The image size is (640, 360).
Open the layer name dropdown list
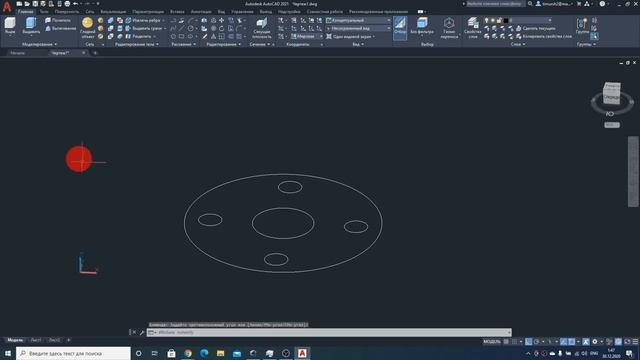(530, 20)
